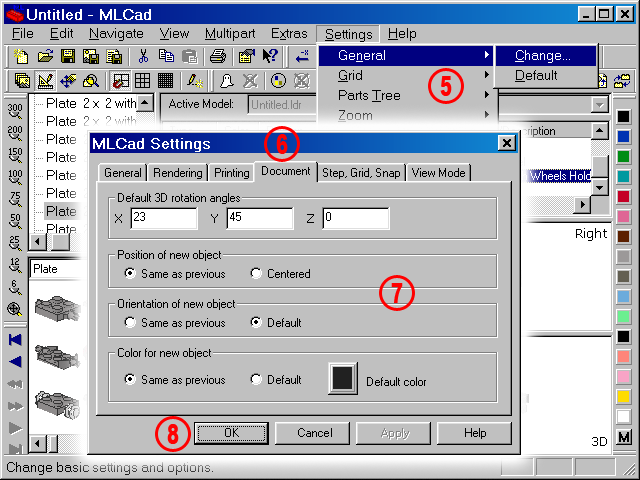Pick the blue color in palette
The image size is (640, 480).
(623, 137)
